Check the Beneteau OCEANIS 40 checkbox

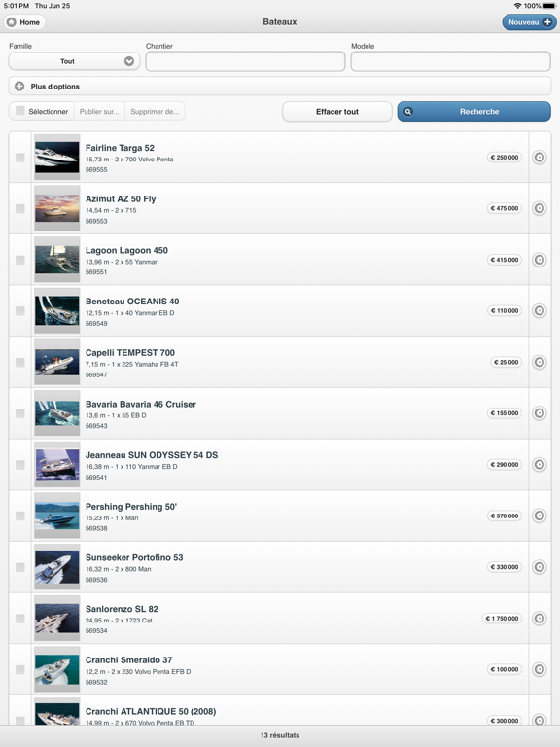tap(20, 310)
